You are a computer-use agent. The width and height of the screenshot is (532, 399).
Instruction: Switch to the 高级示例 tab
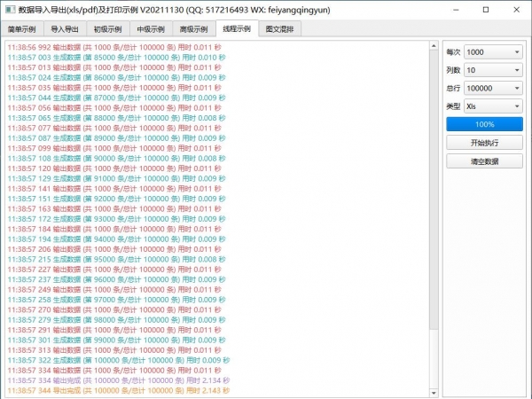(x=194, y=29)
